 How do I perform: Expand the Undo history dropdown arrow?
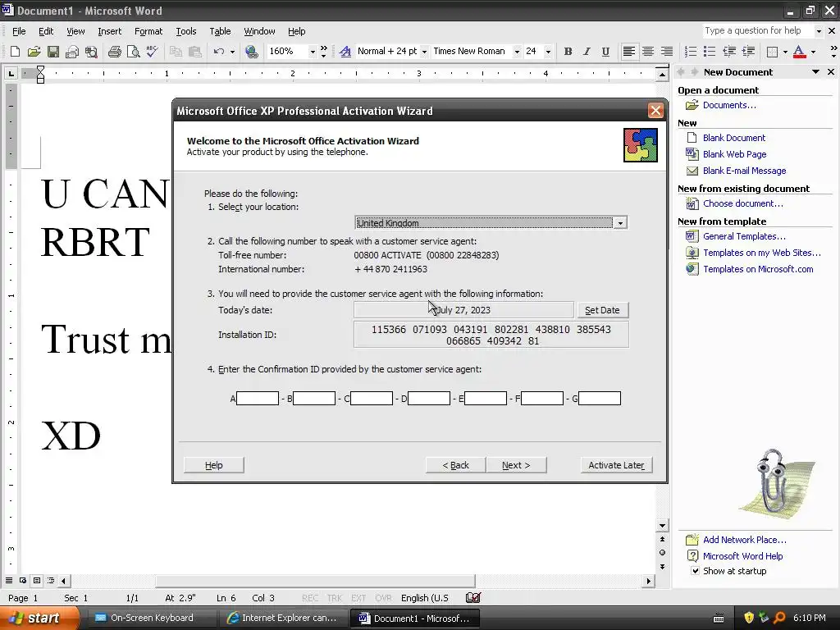click(x=232, y=52)
